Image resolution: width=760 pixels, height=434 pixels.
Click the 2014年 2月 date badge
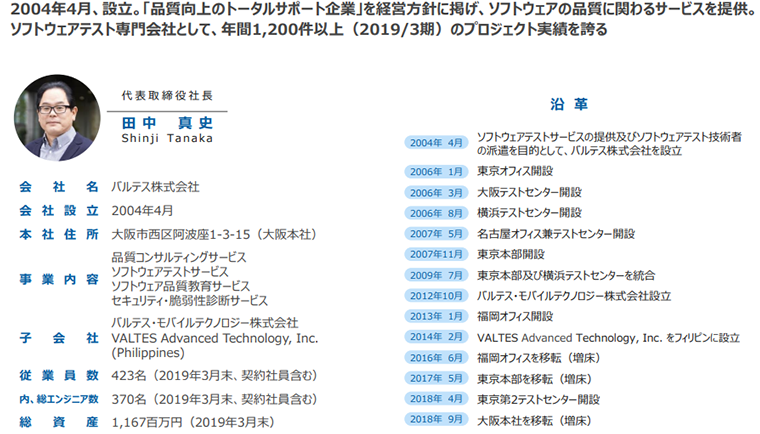[436, 337]
